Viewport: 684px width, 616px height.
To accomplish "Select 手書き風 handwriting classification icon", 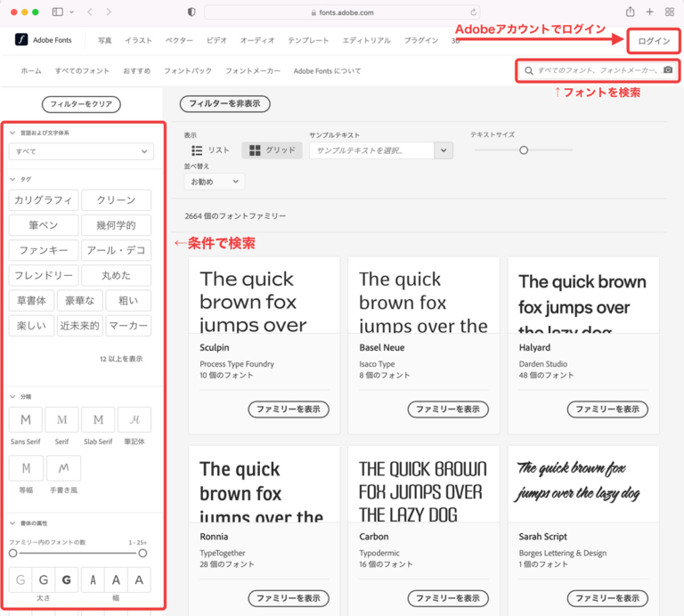I will pos(64,467).
